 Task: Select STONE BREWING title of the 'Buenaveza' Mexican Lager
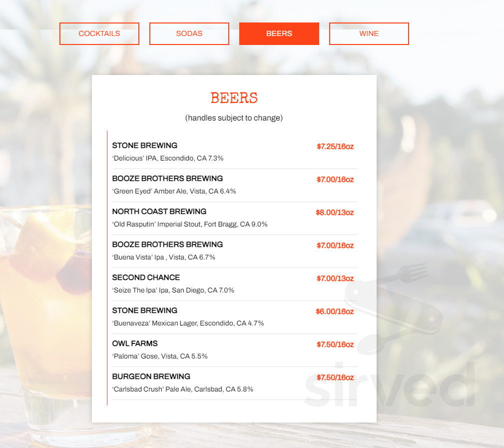click(x=145, y=310)
